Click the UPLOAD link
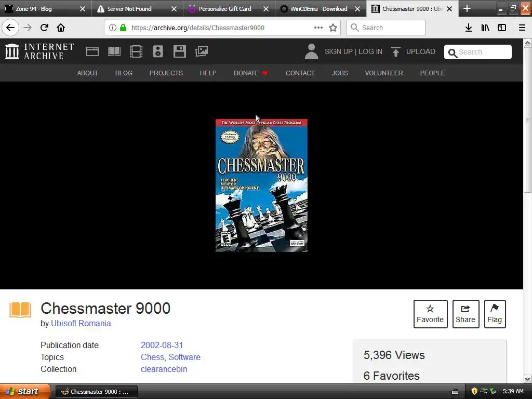The image size is (532, 399). [x=421, y=51]
